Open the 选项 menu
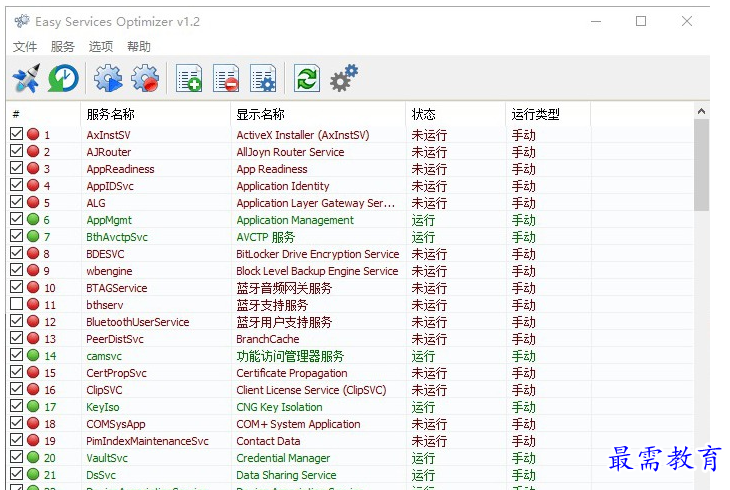Viewport: 730px width, 490px height. tap(101, 47)
